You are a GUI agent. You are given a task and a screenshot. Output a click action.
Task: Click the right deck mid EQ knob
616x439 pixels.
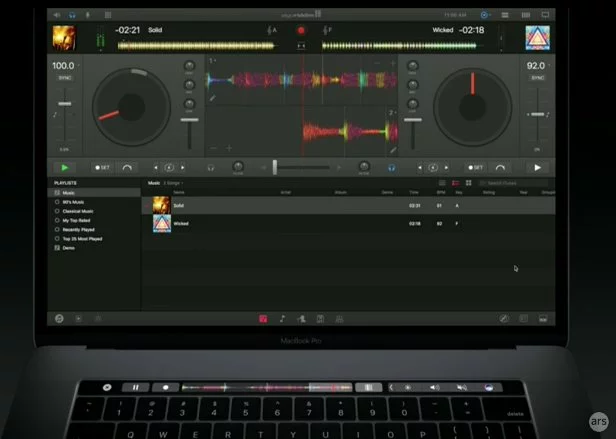[412, 84]
